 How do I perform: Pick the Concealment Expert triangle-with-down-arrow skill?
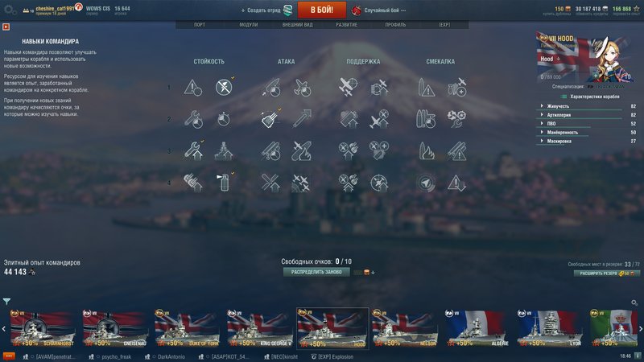(x=456, y=183)
